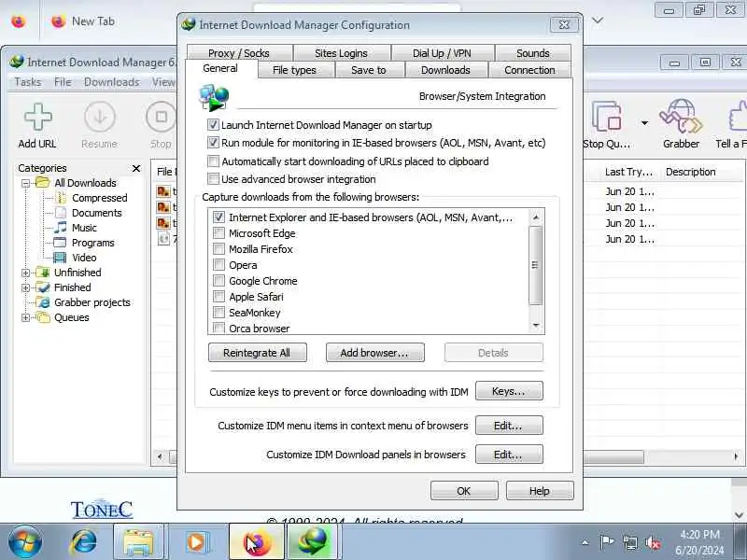Image resolution: width=747 pixels, height=560 pixels.
Task: Open the Grabber toolbar icon
Action: tap(681, 125)
